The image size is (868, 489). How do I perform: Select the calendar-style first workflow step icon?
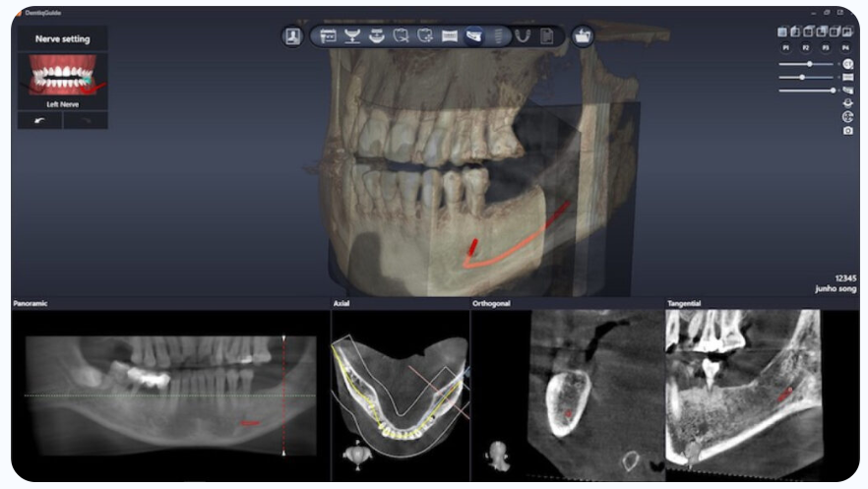click(x=329, y=36)
